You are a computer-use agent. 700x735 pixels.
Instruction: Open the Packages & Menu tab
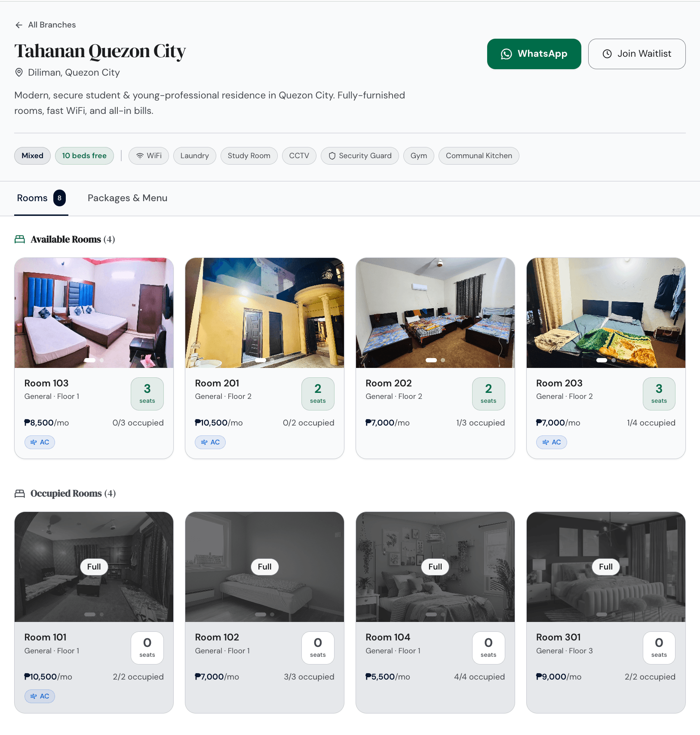[127, 198]
